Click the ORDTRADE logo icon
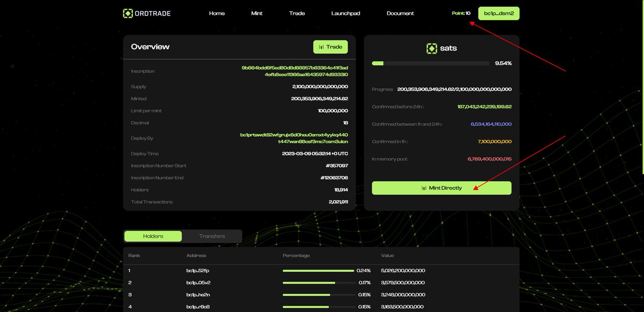The width and height of the screenshot is (644, 312). 127,13
